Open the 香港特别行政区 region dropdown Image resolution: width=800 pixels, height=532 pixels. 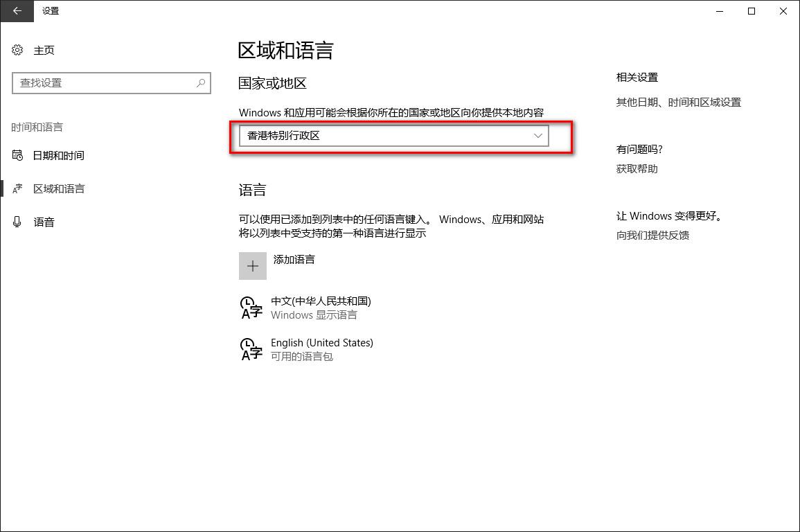pyautogui.click(x=394, y=136)
